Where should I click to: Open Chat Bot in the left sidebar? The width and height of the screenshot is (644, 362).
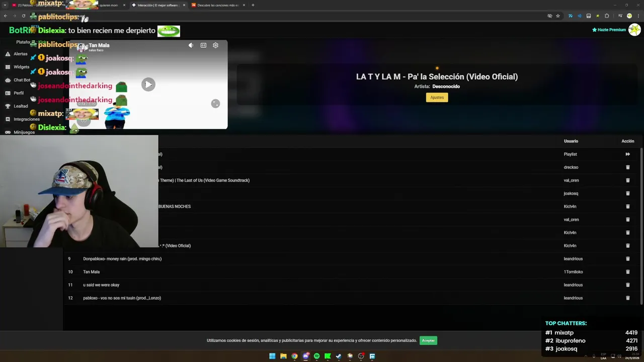click(x=22, y=80)
